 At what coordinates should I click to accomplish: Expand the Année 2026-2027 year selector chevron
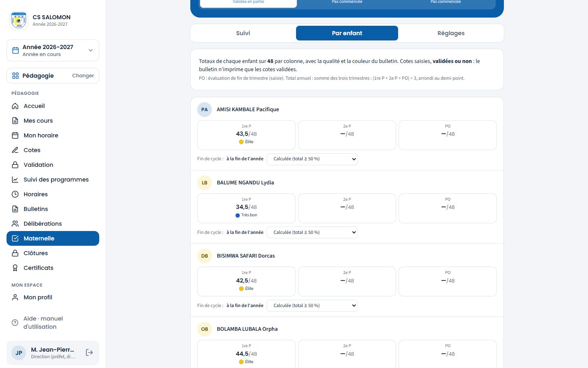pos(91,50)
